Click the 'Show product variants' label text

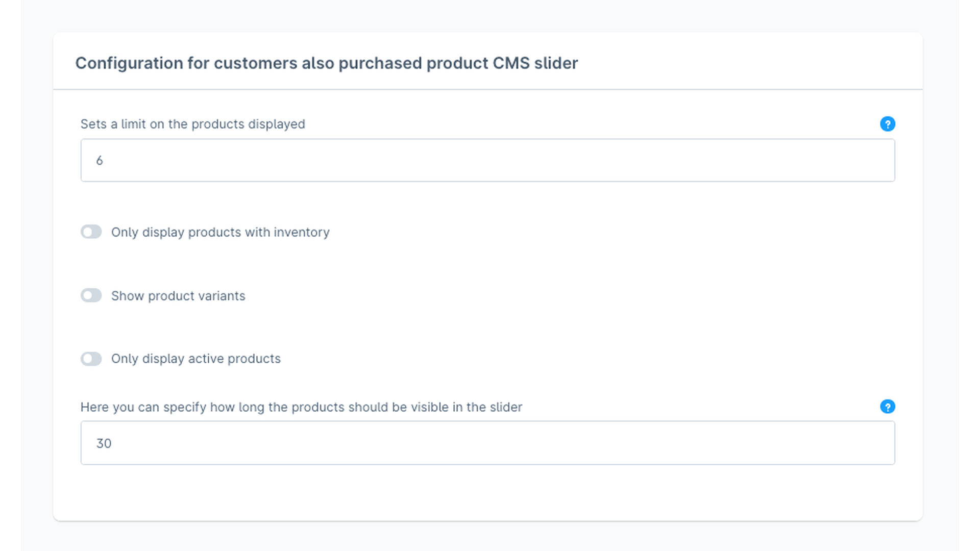point(178,296)
